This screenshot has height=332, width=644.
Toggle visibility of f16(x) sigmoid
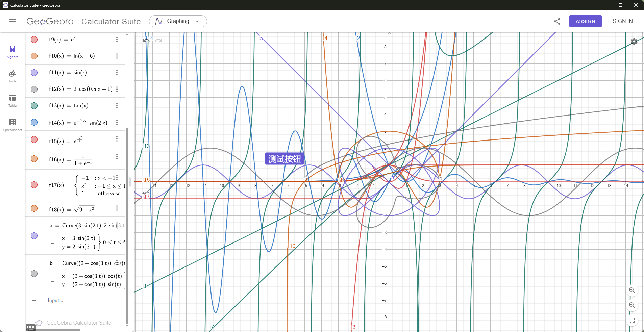[x=34, y=159]
